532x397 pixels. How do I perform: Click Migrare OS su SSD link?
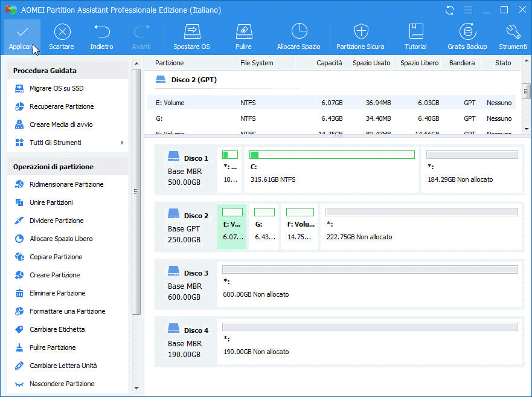click(x=57, y=88)
